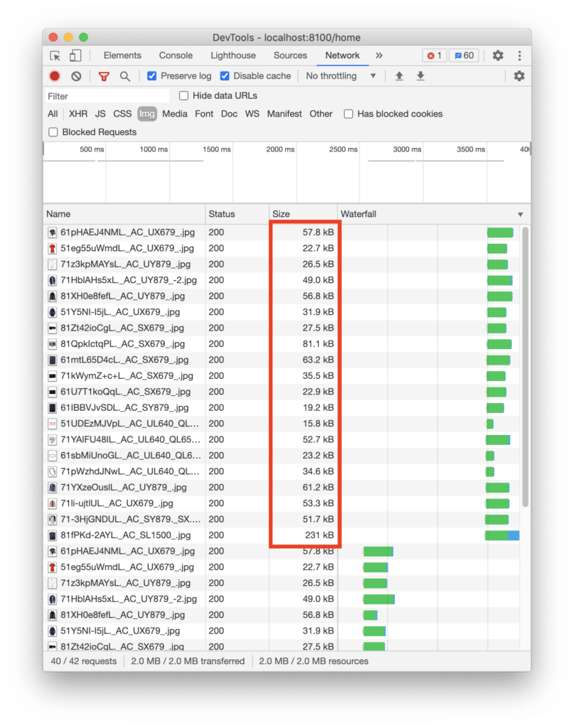Switch to the Lighthouse tab
The width and height of the screenshot is (574, 728).
(x=233, y=55)
